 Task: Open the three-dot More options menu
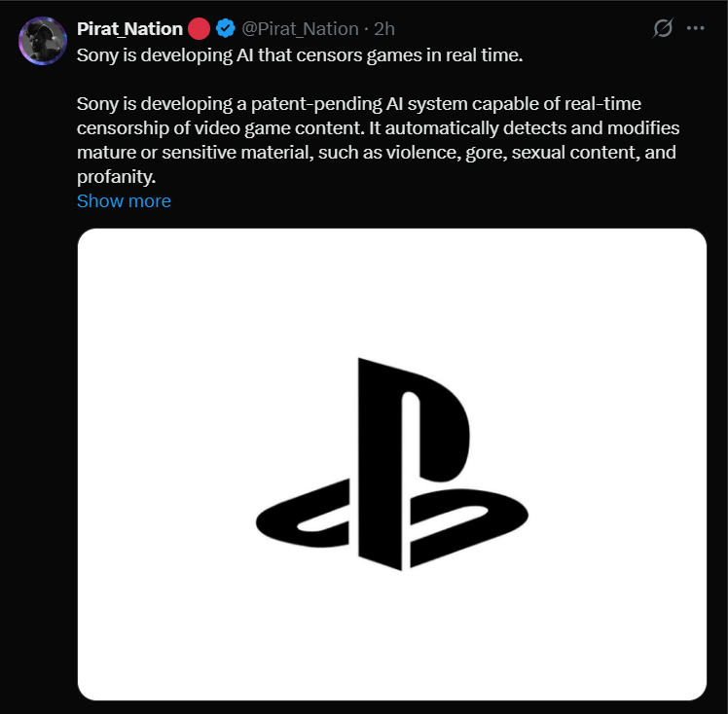click(695, 28)
